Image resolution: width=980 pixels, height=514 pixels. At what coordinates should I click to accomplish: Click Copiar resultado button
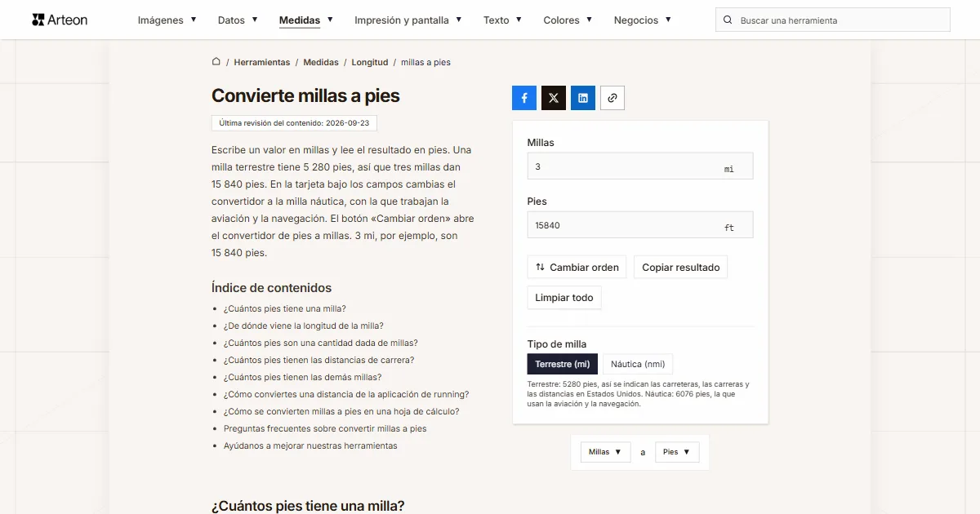[681, 267]
